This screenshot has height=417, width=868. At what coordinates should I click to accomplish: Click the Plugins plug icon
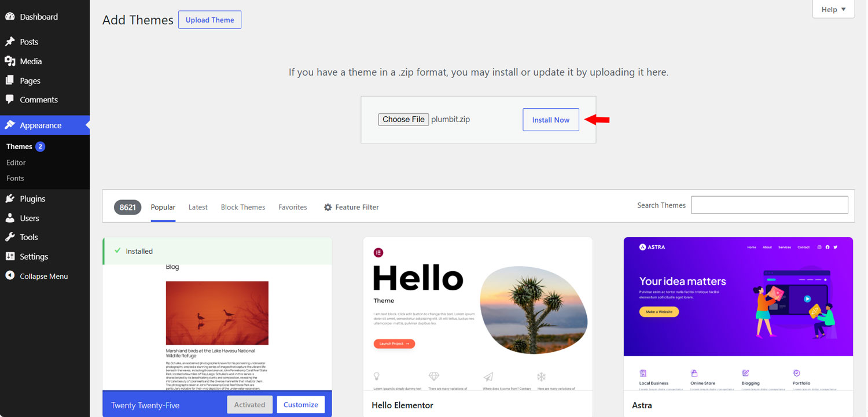point(10,198)
